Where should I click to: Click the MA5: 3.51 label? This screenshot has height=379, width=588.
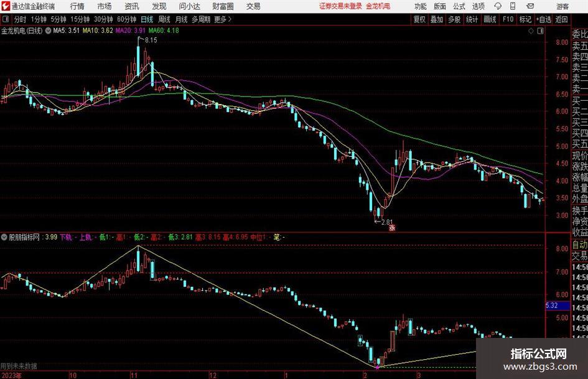click(x=67, y=30)
